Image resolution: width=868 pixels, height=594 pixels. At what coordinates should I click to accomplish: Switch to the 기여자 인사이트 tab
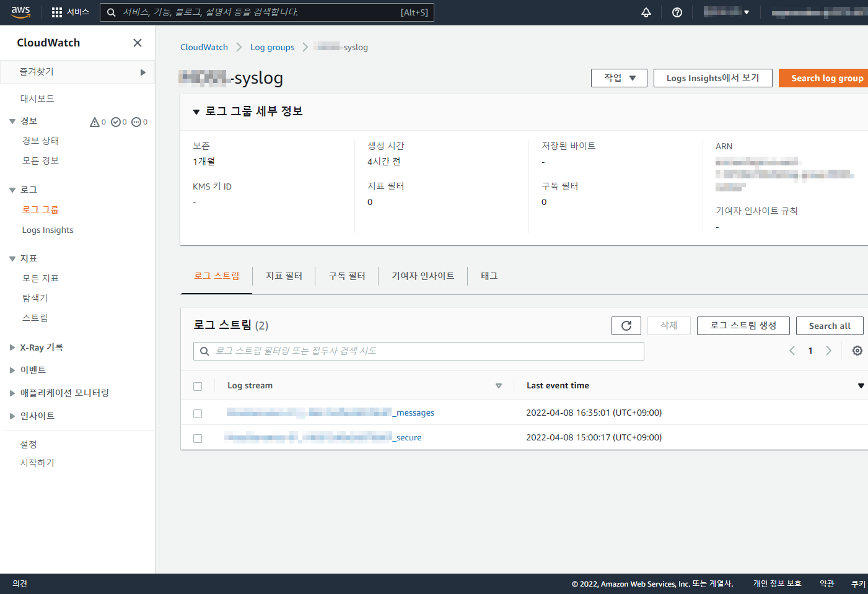click(x=423, y=276)
